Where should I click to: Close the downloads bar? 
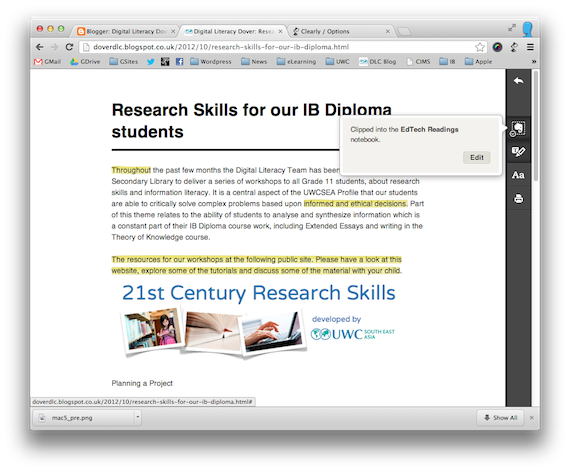point(531,418)
